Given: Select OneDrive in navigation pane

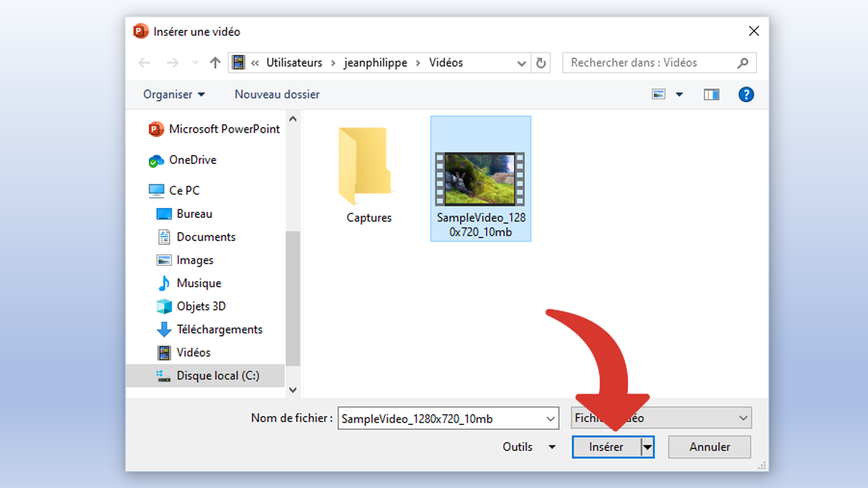Looking at the screenshot, I should coord(183,160).
